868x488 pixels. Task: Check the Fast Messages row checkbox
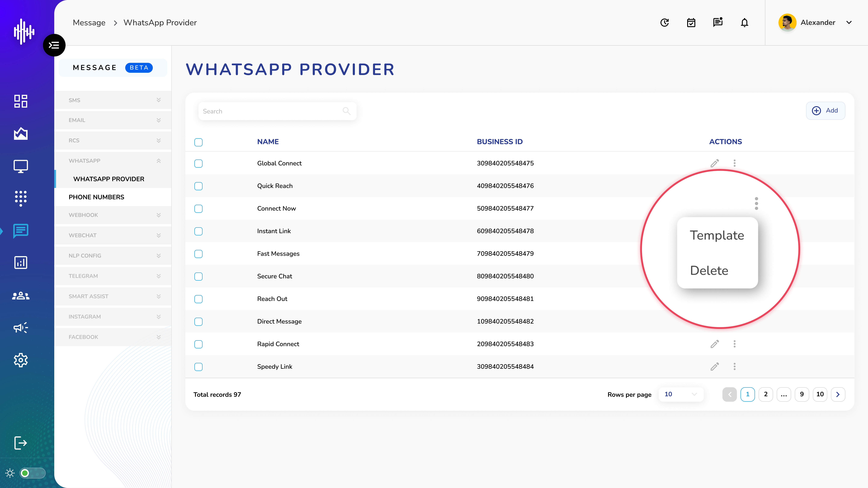198,254
